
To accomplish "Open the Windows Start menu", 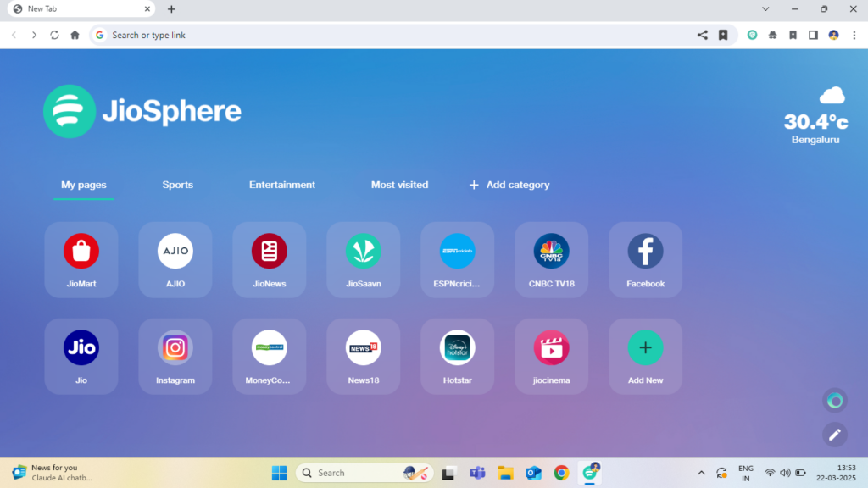I will click(280, 473).
